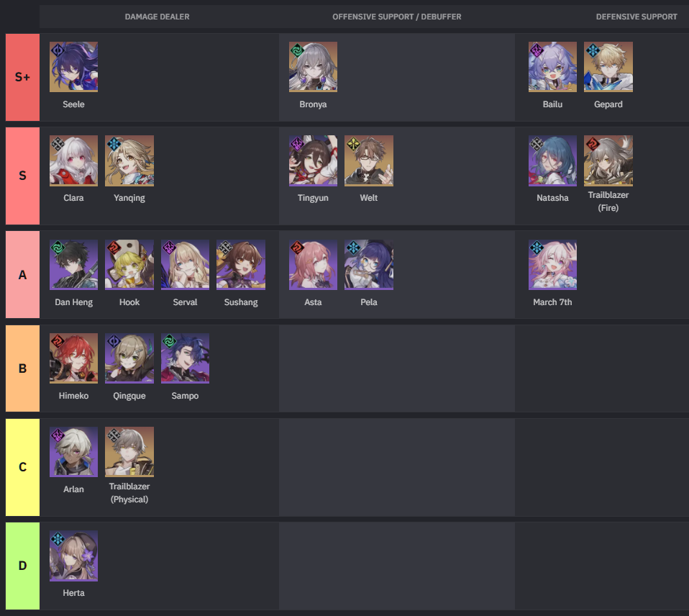Open Dan Heng's character icon

[x=73, y=265]
